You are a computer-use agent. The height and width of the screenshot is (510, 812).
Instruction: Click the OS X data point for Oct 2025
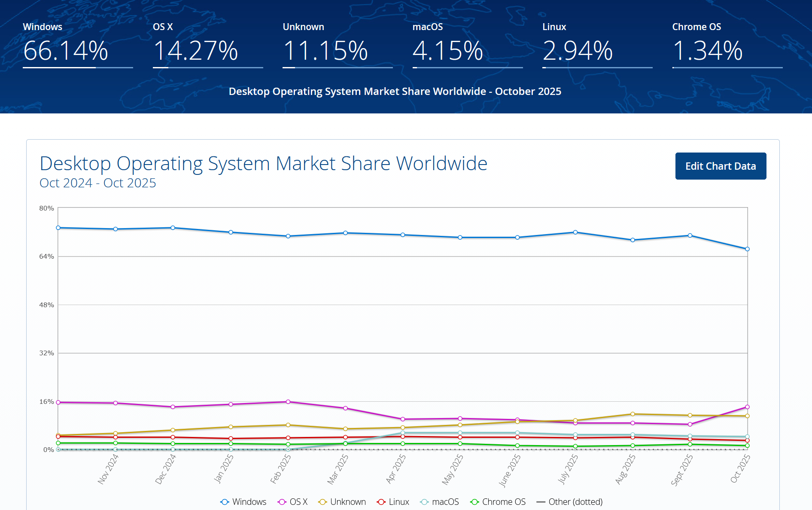[747, 407]
